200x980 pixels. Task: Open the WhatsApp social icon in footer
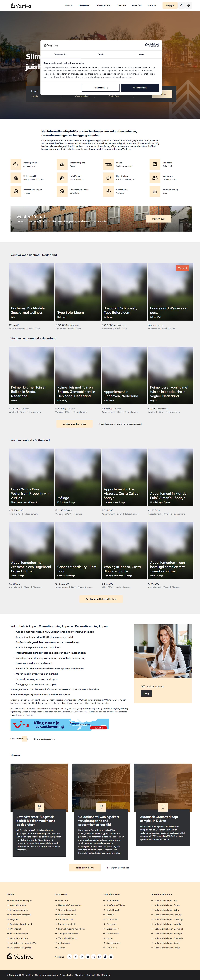coord(100,957)
